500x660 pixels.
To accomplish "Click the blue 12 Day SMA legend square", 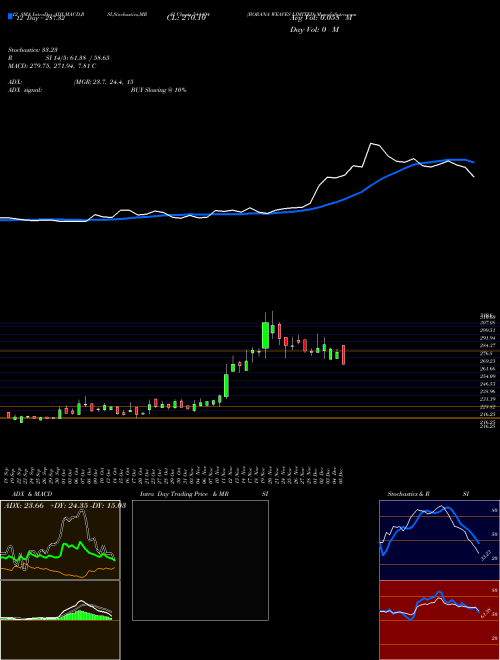I will pos(10,17).
